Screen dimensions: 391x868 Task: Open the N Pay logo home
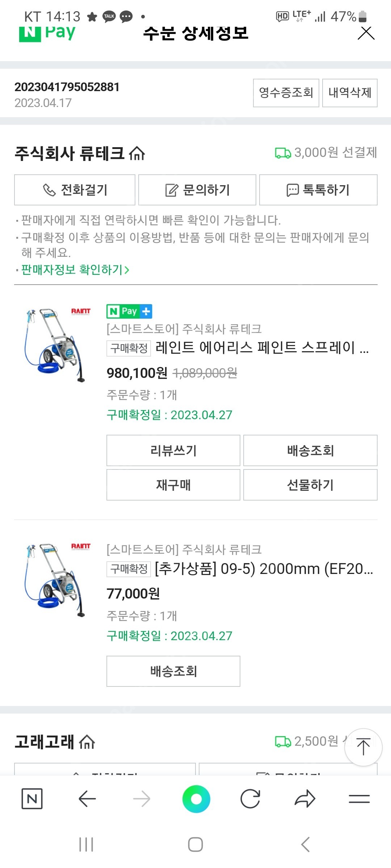coord(47,33)
